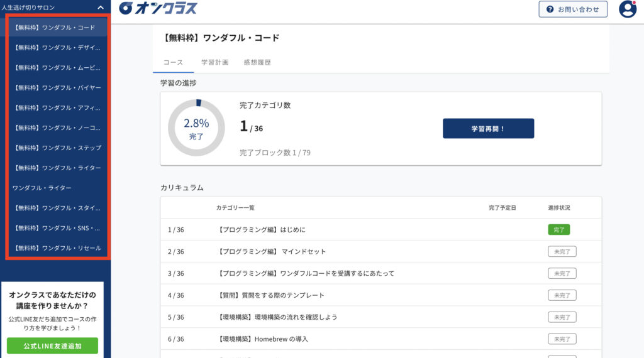Click the 公式LINE友達追加 green button
This screenshot has width=644, height=358.
[52, 345]
